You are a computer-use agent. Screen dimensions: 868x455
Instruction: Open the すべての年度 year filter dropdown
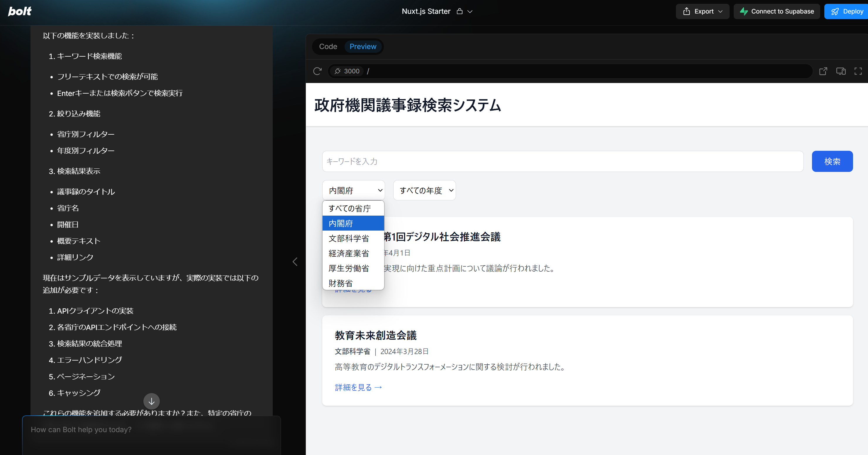click(x=424, y=190)
